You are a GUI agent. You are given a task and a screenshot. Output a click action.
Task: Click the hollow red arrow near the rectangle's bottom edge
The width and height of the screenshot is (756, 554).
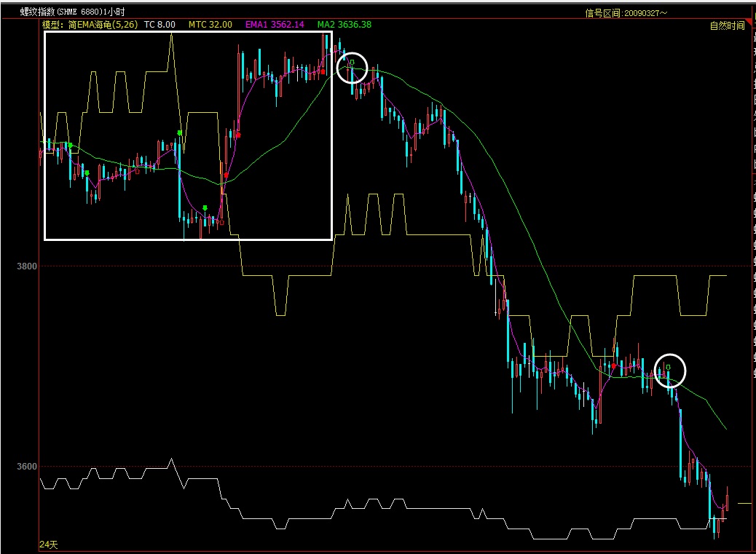click(221, 221)
